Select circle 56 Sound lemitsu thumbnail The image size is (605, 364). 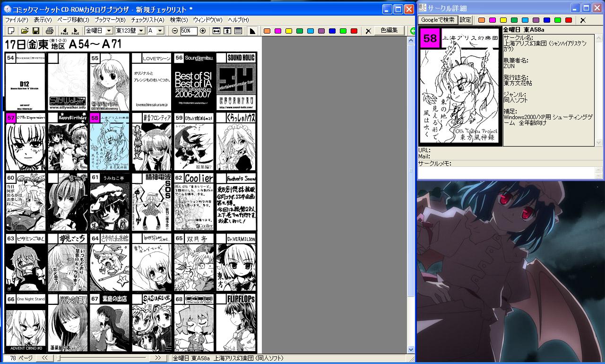click(194, 82)
